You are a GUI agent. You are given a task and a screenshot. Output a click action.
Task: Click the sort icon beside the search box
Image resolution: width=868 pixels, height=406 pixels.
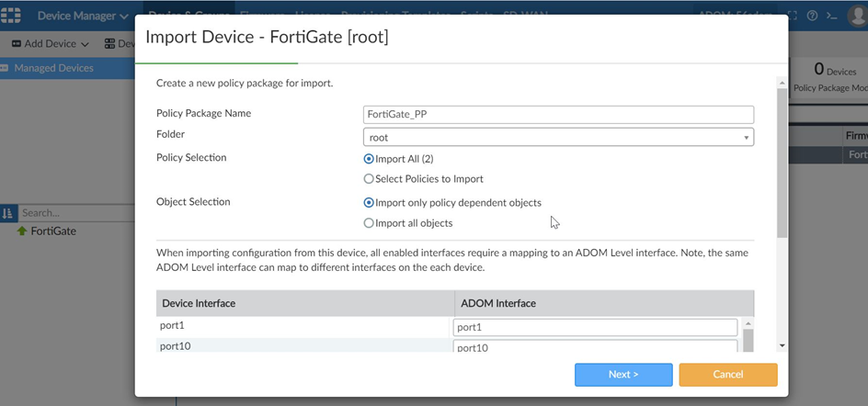pyautogui.click(x=7, y=213)
